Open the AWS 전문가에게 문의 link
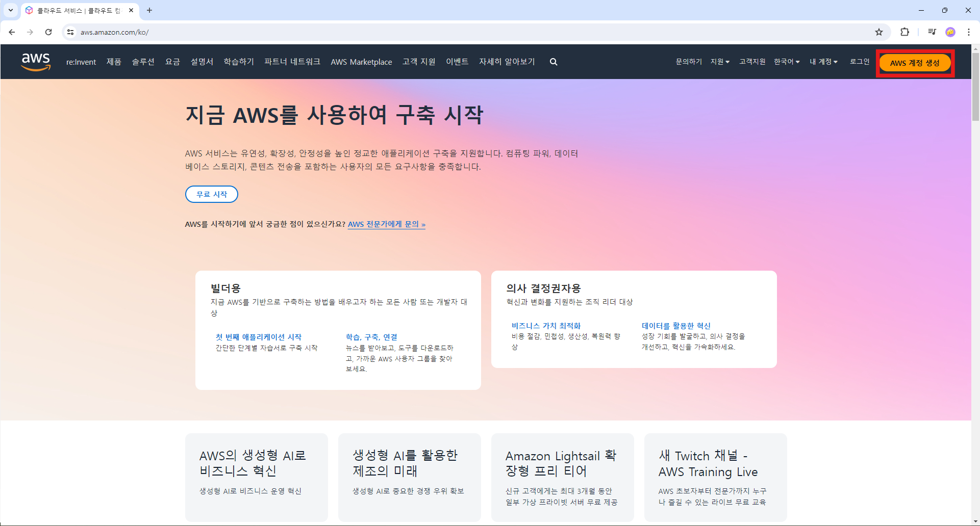This screenshot has width=980, height=526. click(x=387, y=224)
